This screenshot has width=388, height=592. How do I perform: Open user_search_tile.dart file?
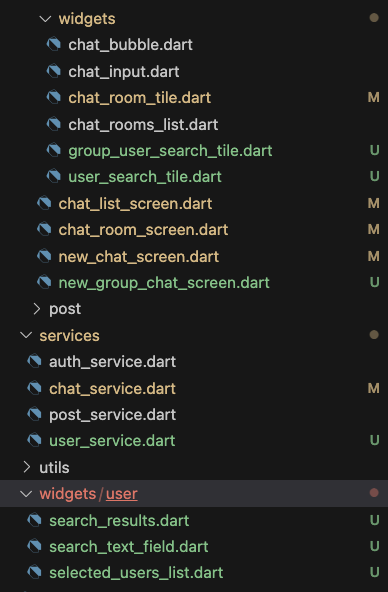pos(145,177)
